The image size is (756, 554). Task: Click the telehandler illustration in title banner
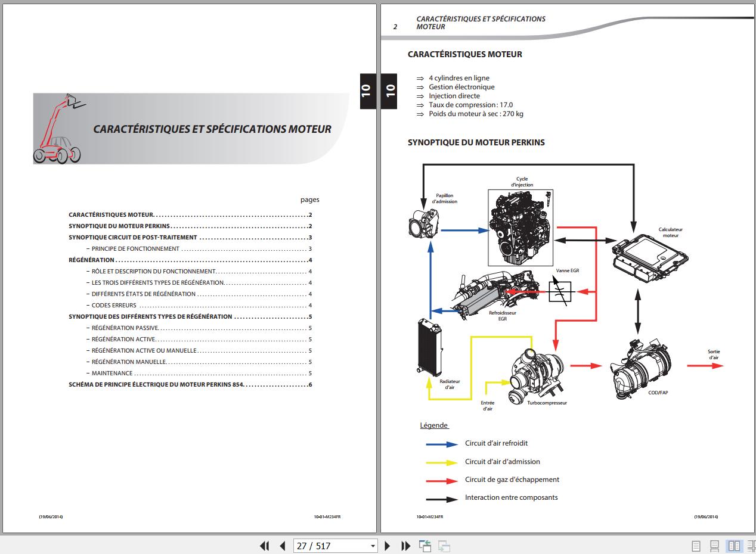point(60,129)
